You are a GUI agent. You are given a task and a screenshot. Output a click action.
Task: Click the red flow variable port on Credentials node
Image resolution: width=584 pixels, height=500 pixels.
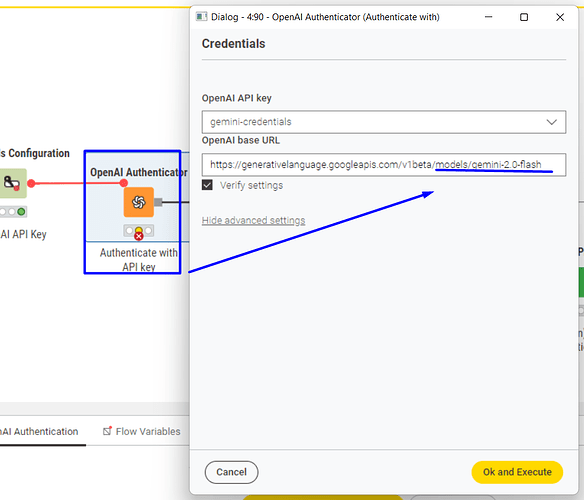[x=31, y=183]
